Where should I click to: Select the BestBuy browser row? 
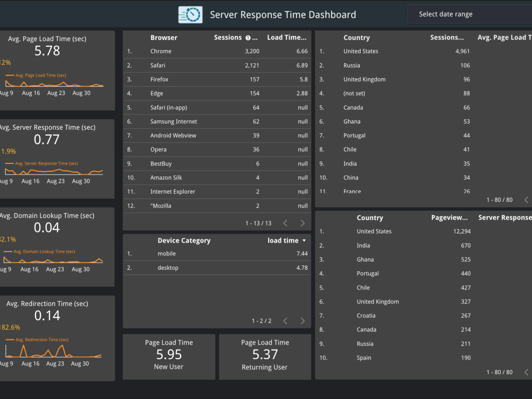pos(217,163)
